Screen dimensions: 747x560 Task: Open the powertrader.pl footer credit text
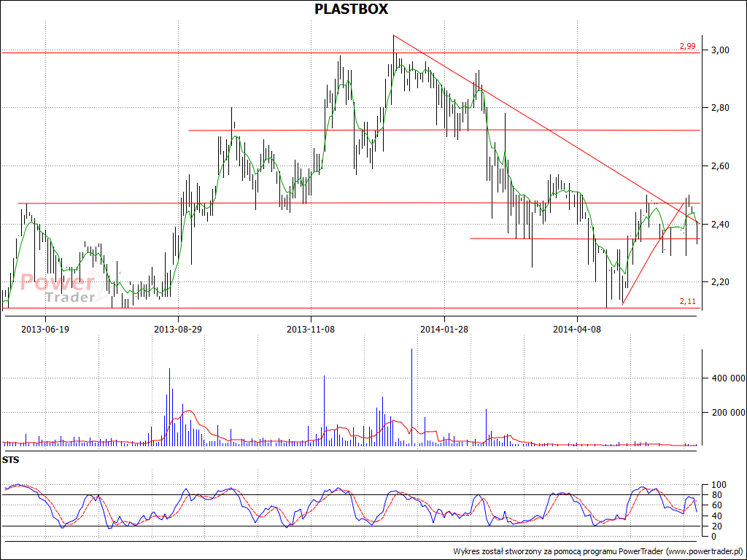(x=598, y=551)
